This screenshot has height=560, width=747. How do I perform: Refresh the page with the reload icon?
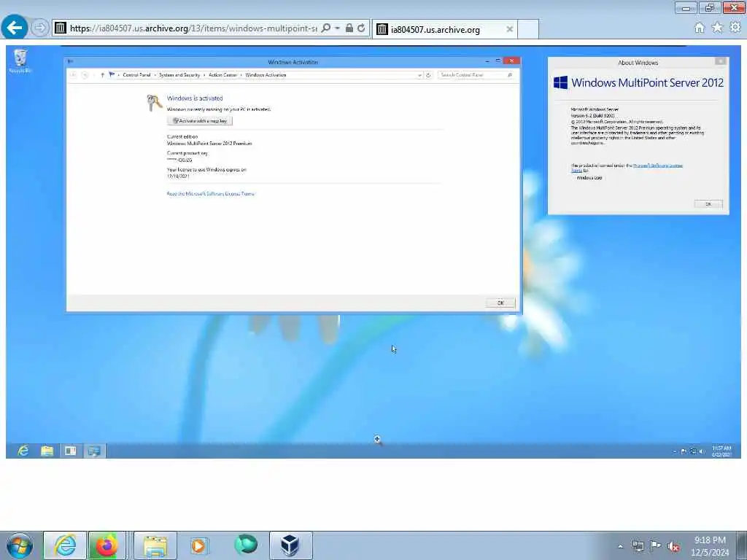(x=361, y=28)
